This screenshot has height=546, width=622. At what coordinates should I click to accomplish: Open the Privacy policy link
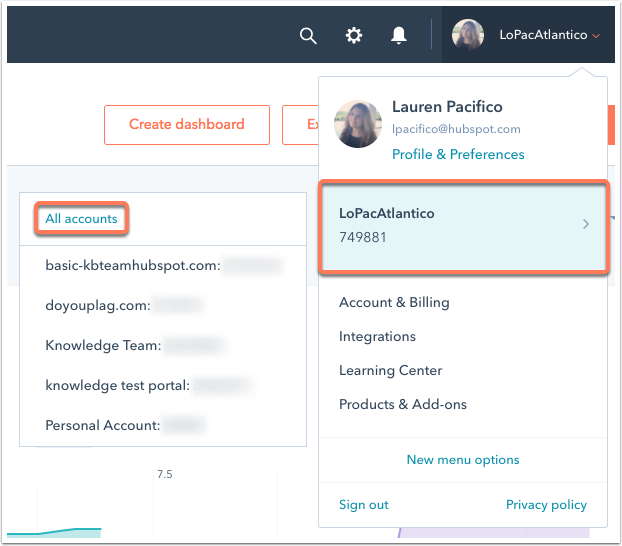[546, 505]
